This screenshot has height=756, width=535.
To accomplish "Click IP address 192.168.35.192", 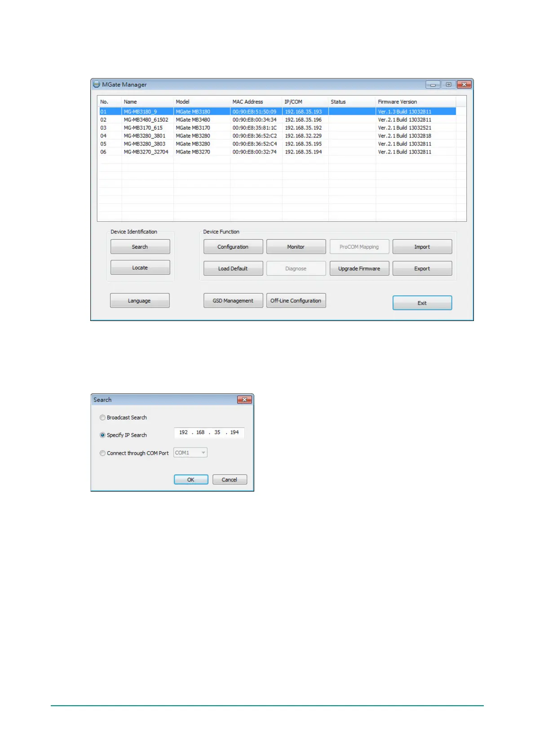I will [303, 128].
